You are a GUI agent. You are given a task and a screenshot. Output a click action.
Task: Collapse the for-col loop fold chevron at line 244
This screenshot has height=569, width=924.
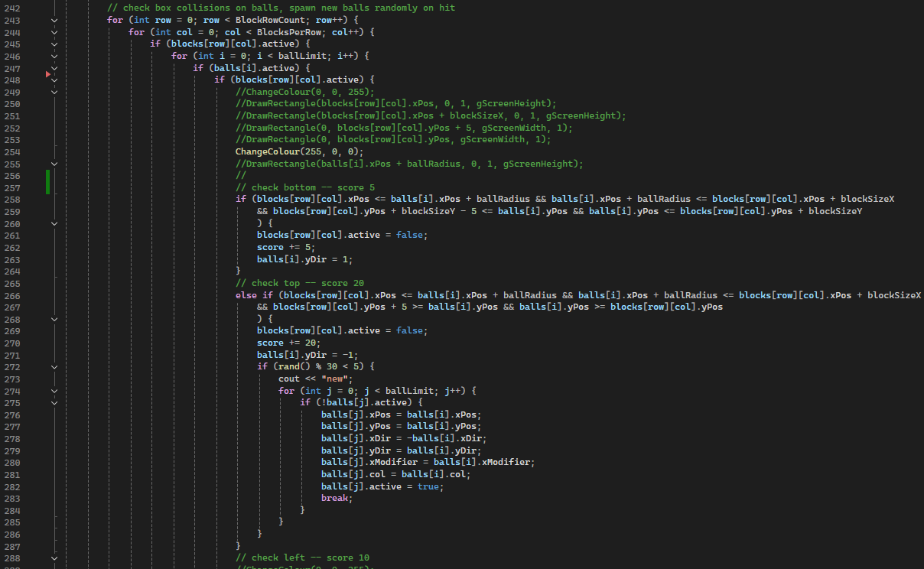pyautogui.click(x=54, y=32)
